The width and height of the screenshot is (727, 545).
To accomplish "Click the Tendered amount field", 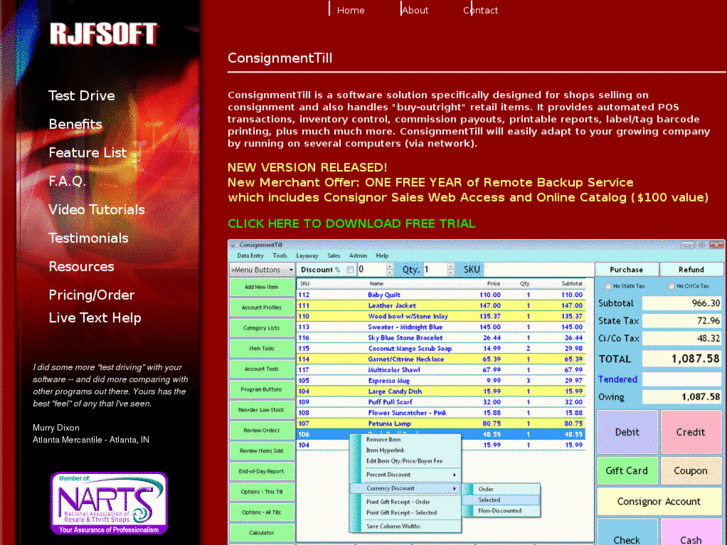I will [x=682, y=379].
